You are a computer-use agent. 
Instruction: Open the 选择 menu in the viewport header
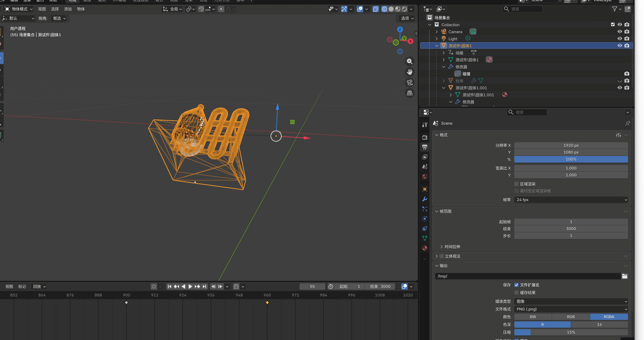55,9
